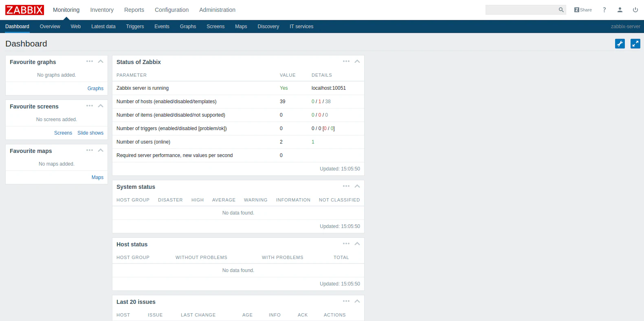This screenshot has height=321, width=644.
Task: Toggle fullscreen dashboard mode
Action: [x=635, y=44]
